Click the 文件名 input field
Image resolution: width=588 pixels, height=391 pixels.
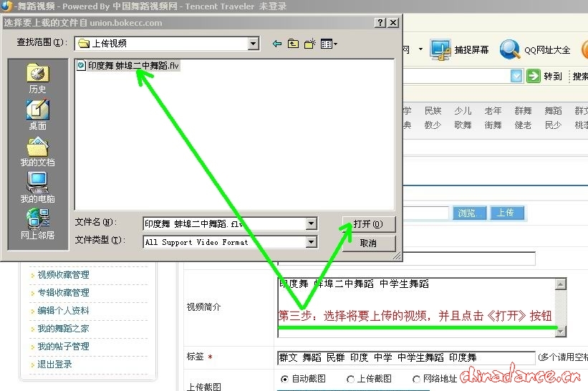[x=224, y=224]
